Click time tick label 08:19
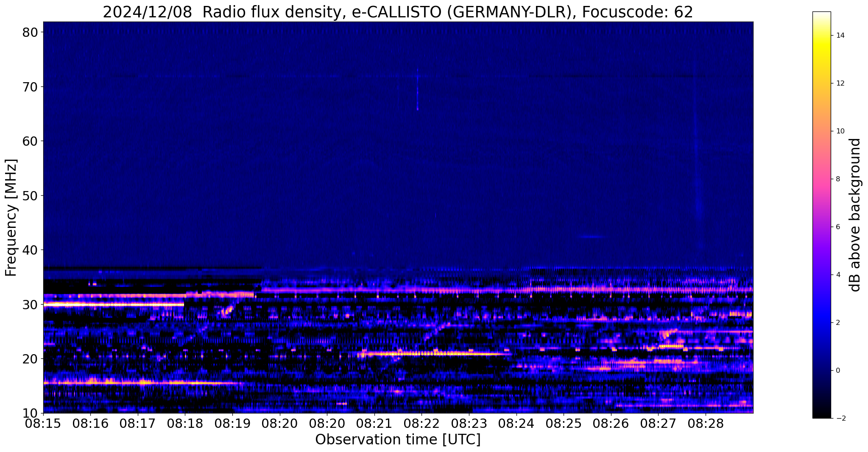868x452 pixels. (x=232, y=424)
